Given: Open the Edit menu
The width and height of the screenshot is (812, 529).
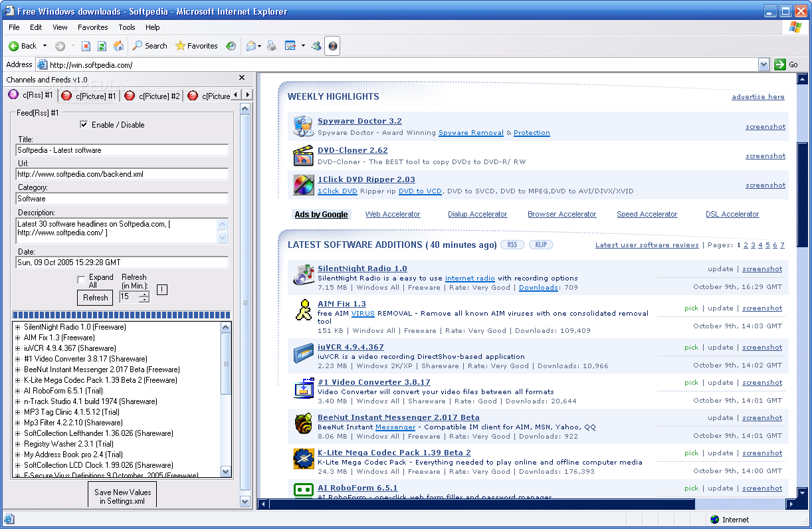Looking at the screenshot, I should click(x=36, y=27).
